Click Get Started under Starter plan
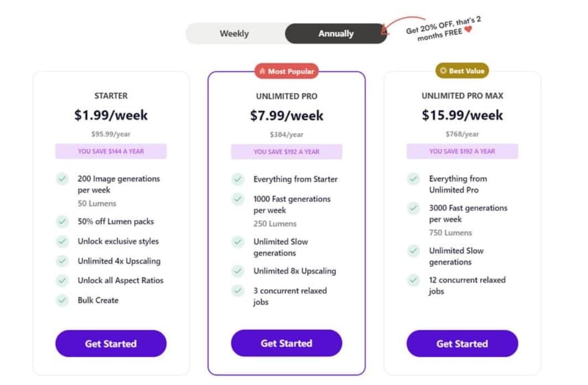This screenshot has height=385, width=588. [x=111, y=344]
